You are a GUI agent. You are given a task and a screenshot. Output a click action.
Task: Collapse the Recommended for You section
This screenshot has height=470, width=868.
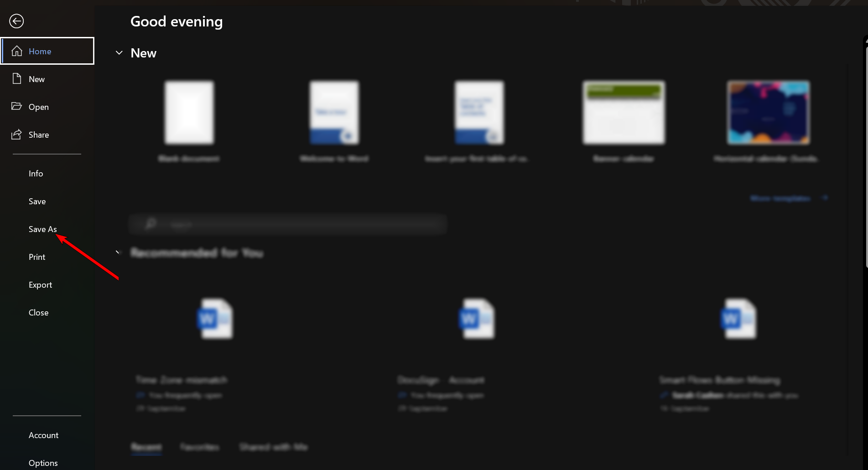(118, 253)
